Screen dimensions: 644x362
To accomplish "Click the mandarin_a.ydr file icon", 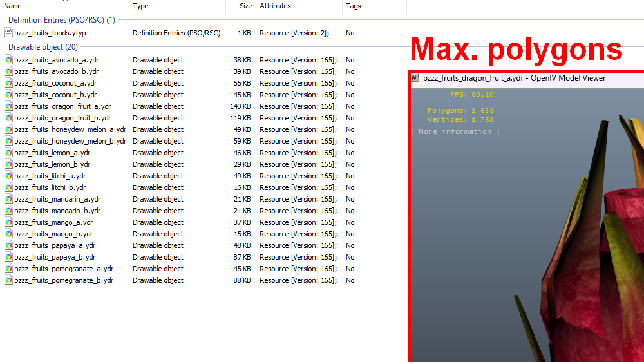I will click(8, 199).
